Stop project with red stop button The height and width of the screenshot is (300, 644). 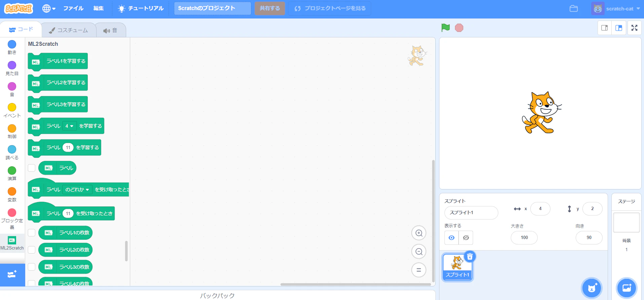[x=459, y=28]
